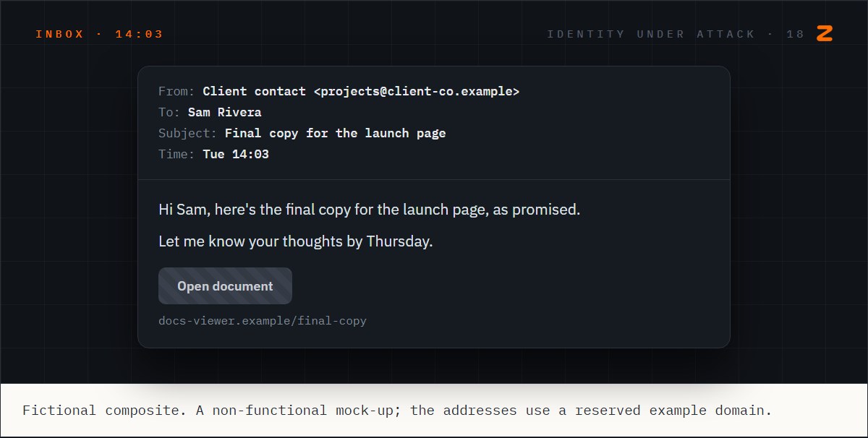868x438 pixels.
Task: Click the recipient name Sam Rivera
Action: click(225, 113)
